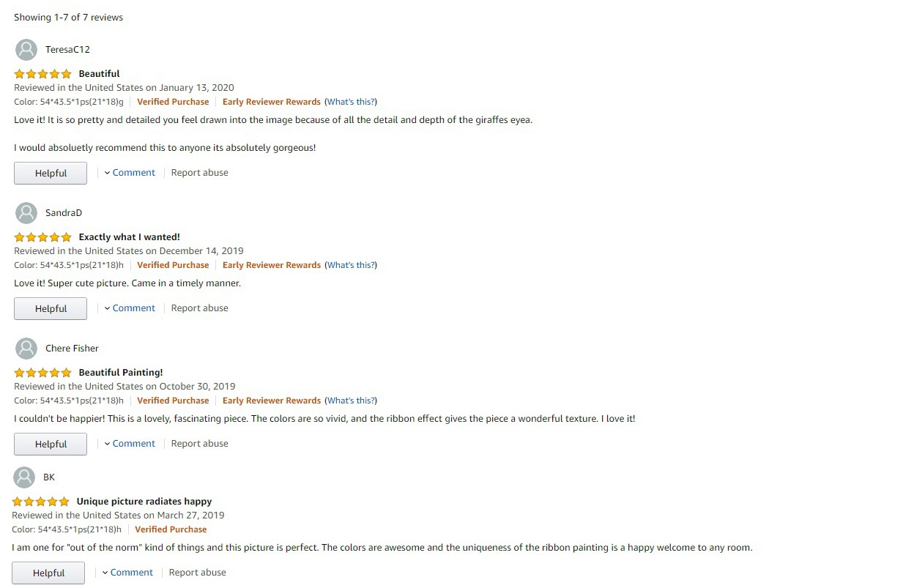This screenshot has height=588, width=914.
Task: Expand Comment on BK's review
Action: coord(127,573)
